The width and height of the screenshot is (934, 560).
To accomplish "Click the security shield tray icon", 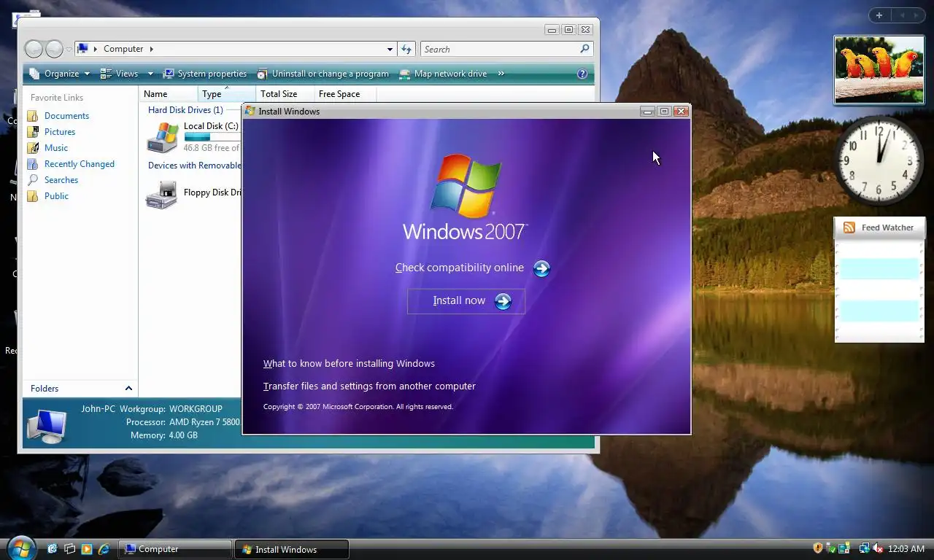I will [x=818, y=548].
